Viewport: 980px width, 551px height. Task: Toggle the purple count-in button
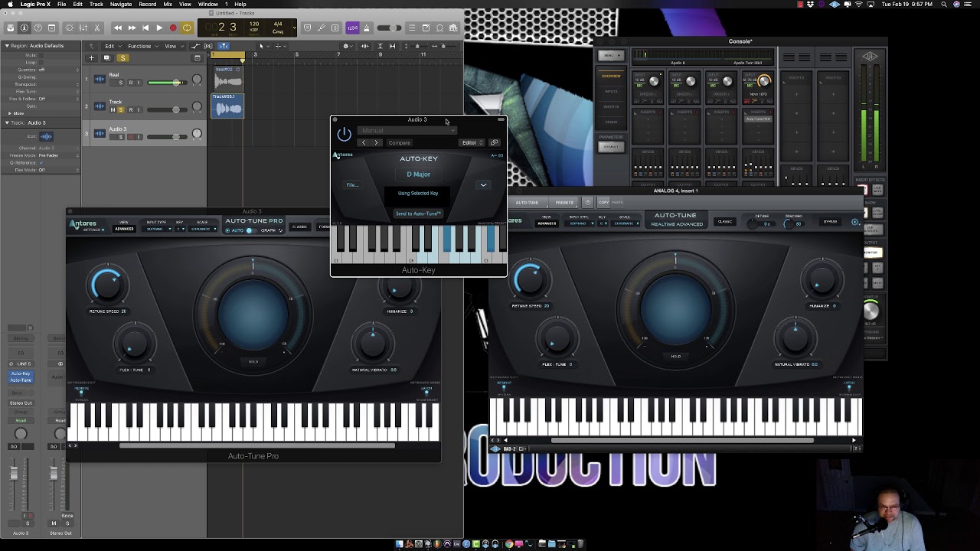point(352,28)
